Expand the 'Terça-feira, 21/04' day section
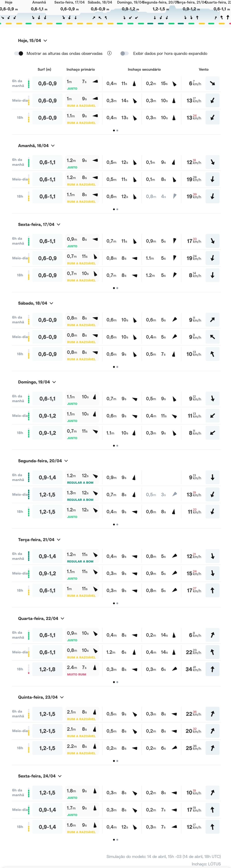Screen dimensions: 231x868 click(59, 540)
